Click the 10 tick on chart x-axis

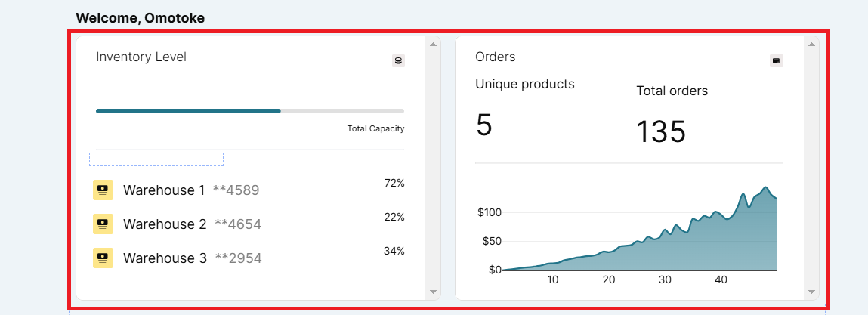tap(553, 280)
